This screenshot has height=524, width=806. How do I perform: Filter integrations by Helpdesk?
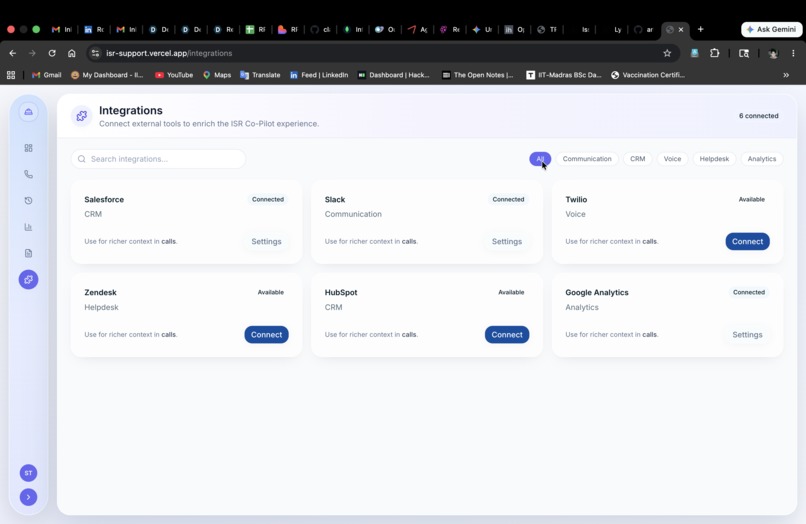tap(714, 159)
